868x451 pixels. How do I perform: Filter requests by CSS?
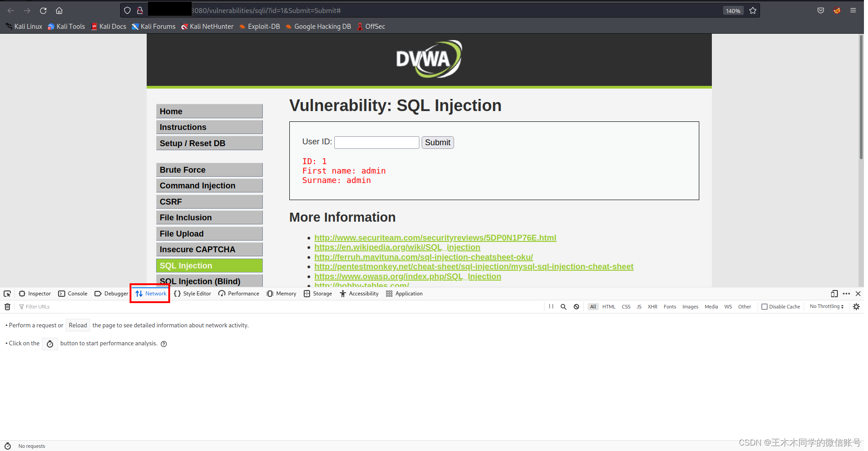point(626,307)
